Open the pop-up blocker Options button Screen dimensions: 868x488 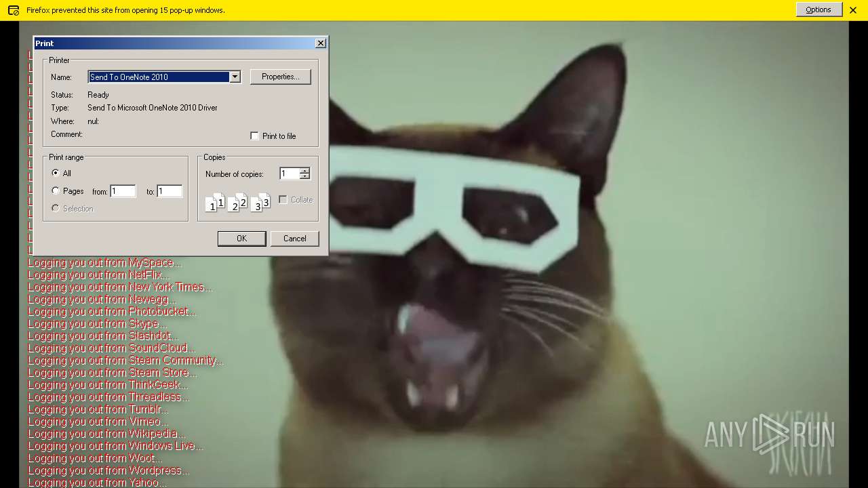tap(818, 9)
